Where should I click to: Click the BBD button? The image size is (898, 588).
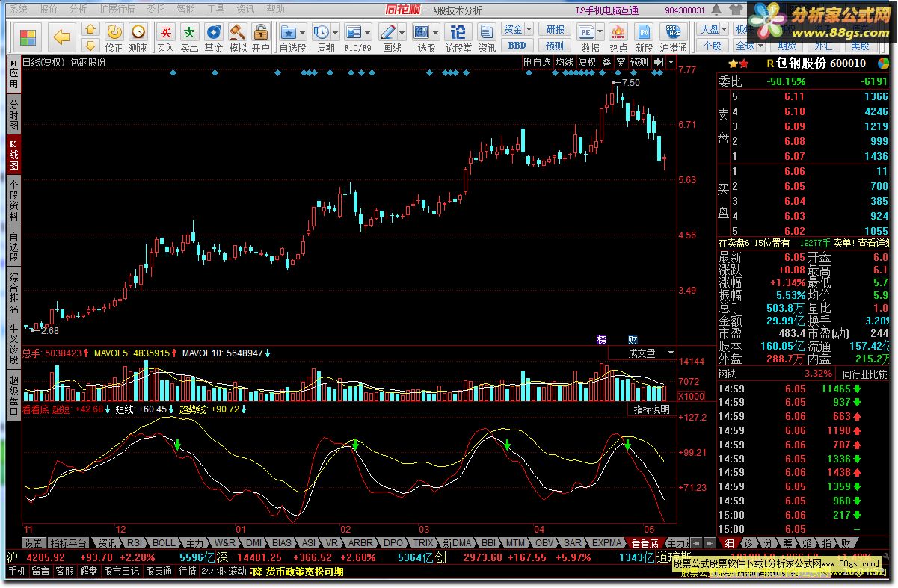pyautogui.click(x=517, y=45)
